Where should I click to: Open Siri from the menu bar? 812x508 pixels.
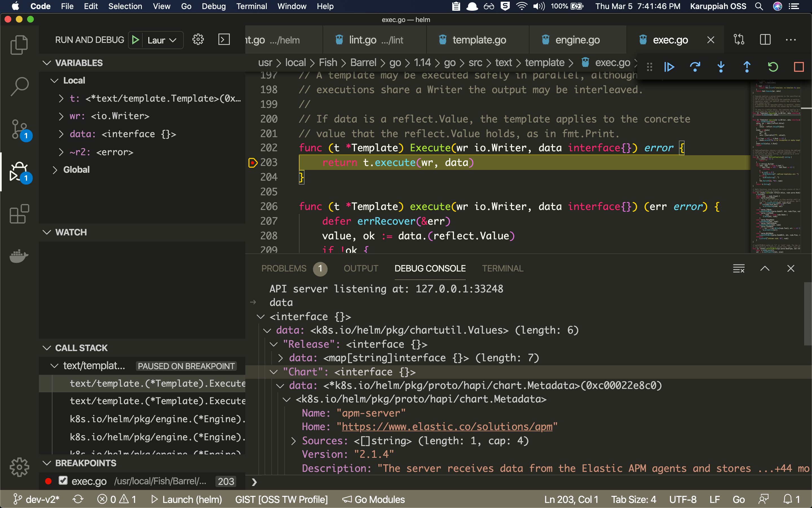tap(777, 6)
